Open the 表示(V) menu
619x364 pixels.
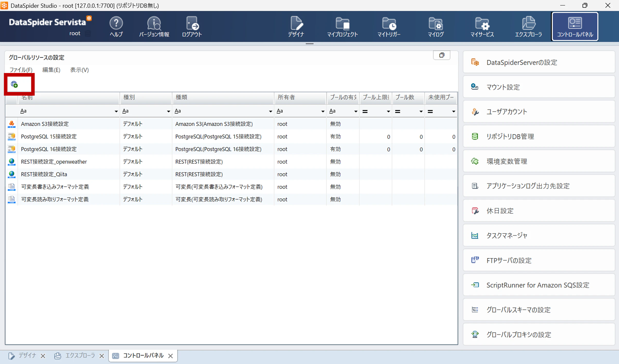click(x=79, y=70)
